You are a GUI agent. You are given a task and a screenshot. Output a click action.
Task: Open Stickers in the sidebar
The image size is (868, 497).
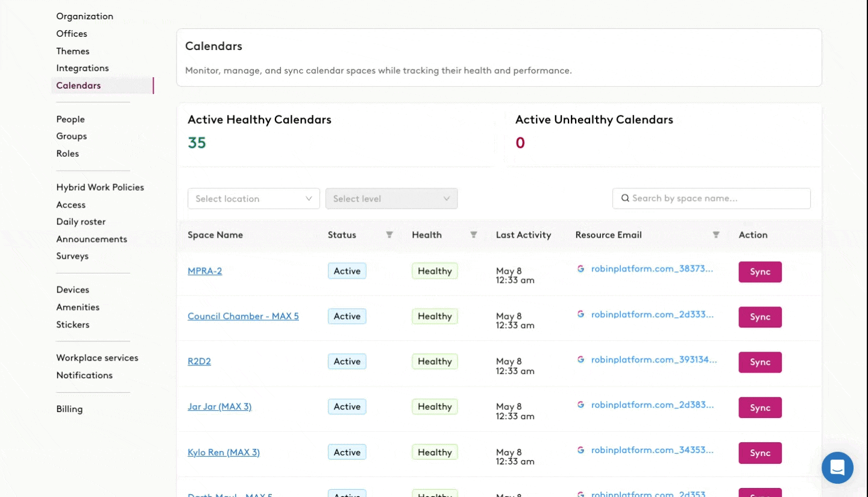tap(73, 324)
